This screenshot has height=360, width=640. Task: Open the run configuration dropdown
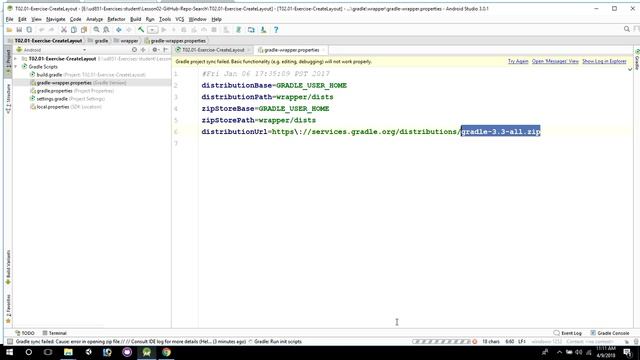point(153,30)
